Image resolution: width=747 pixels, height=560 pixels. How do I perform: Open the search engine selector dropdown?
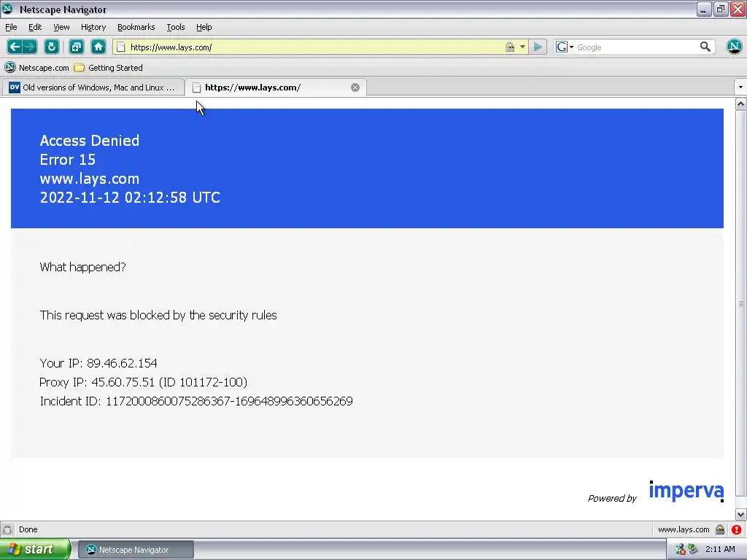coord(565,47)
